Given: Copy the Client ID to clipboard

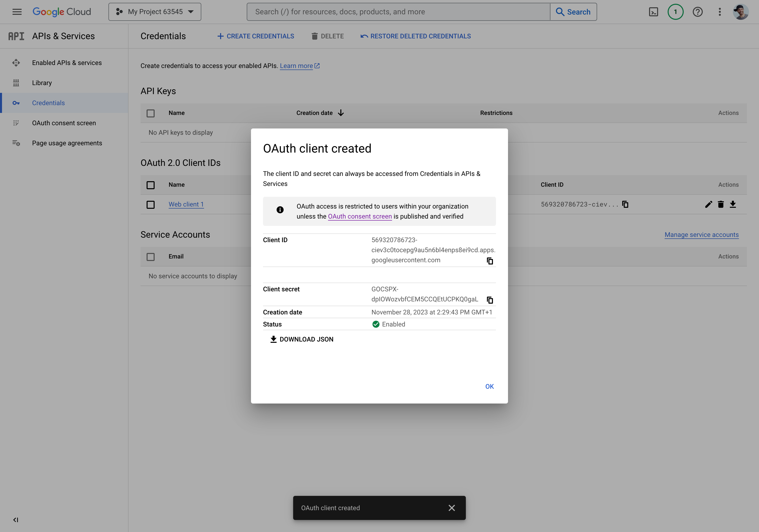Looking at the screenshot, I should [x=490, y=261].
